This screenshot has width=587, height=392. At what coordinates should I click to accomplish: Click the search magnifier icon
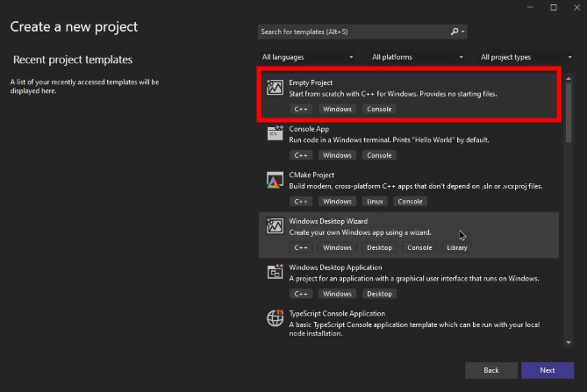(x=455, y=32)
